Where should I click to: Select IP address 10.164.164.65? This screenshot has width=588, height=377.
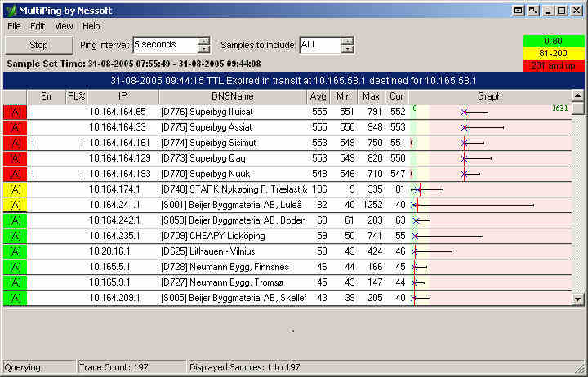click(118, 112)
